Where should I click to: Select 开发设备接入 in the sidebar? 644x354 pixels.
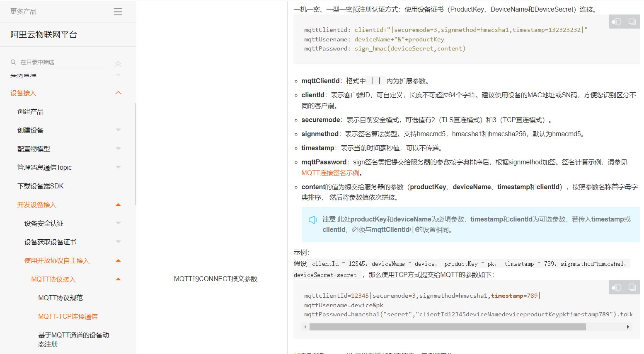point(36,205)
